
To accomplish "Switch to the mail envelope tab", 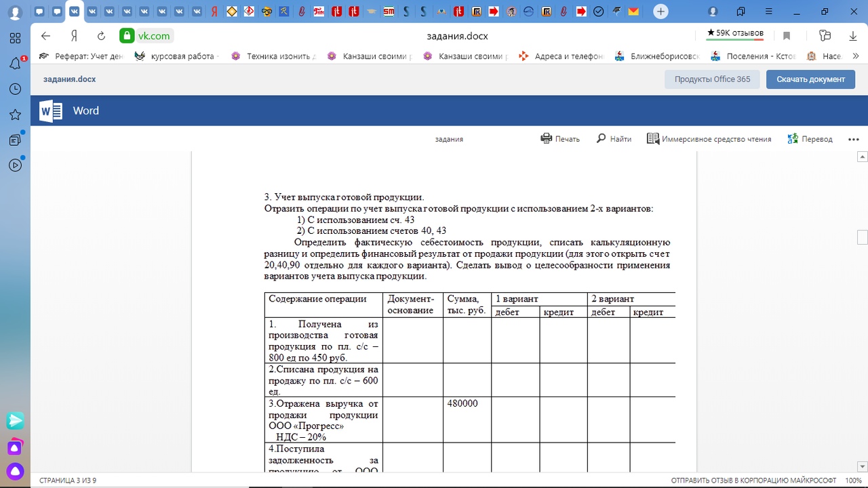I will pyautogui.click(x=633, y=12).
